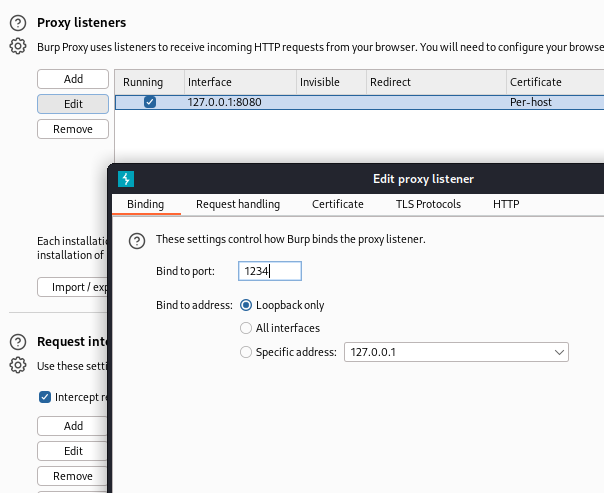604x493 pixels.
Task: Click Remove button in Request interception rules
Action: [x=72, y=476]
